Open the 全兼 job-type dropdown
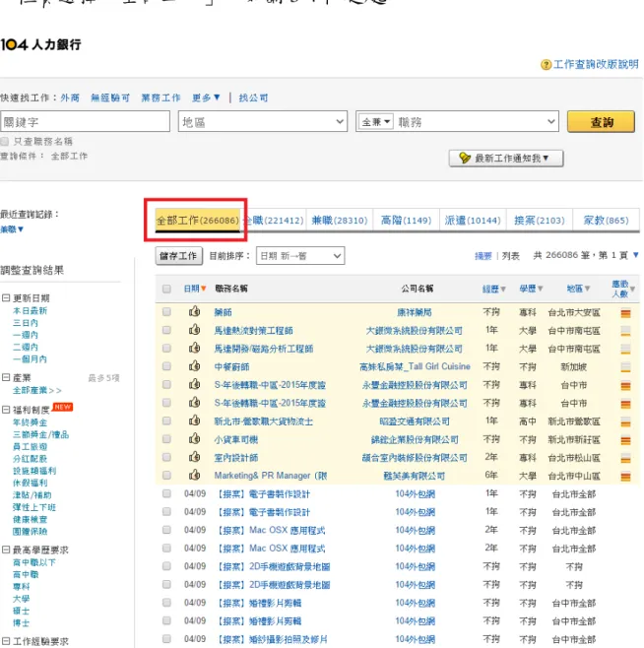Screen dimensions: 644x648 [376, 122]
